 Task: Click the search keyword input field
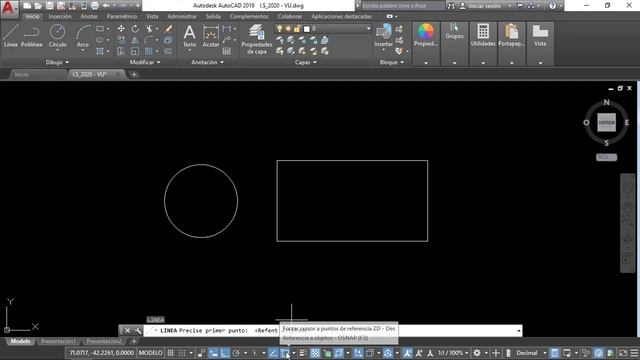click(402, 6)
